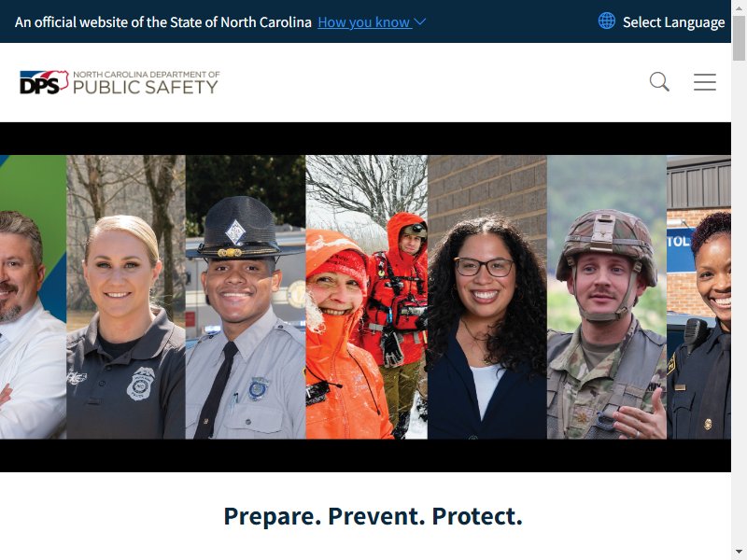Click the smiling police officer photo at right
Screen dimensions: 747x560
point(698,297)
